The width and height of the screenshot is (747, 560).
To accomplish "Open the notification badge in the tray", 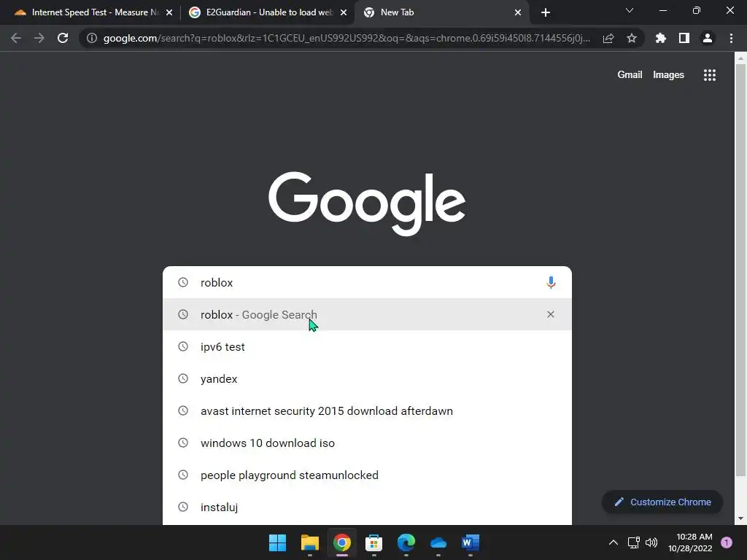I will (727, 542).
